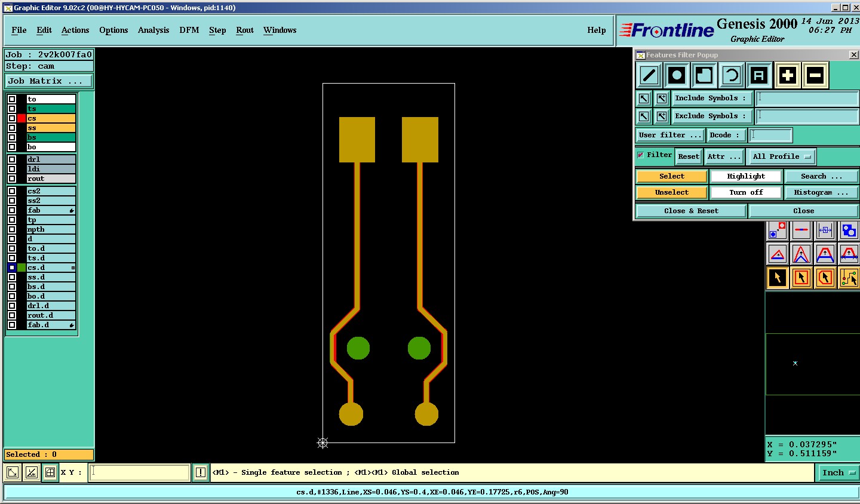Toggle the 'rout' layer checkbox
This screenshot has width=860, height=504.
click(x=12, y=179)
